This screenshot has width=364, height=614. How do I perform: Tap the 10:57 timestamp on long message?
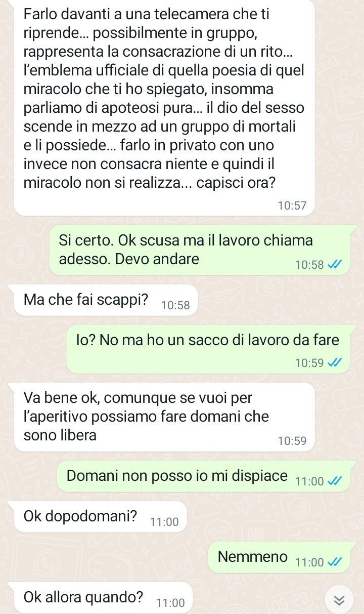292,205
